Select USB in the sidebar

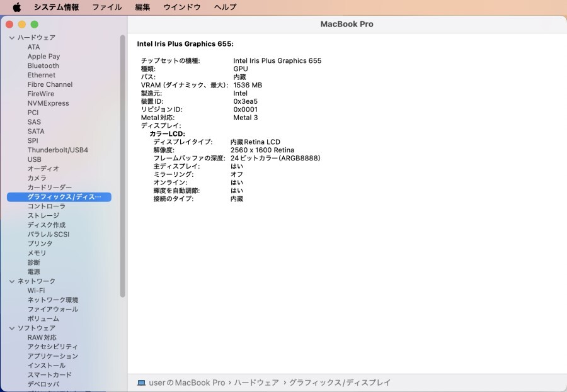[35, 159]
